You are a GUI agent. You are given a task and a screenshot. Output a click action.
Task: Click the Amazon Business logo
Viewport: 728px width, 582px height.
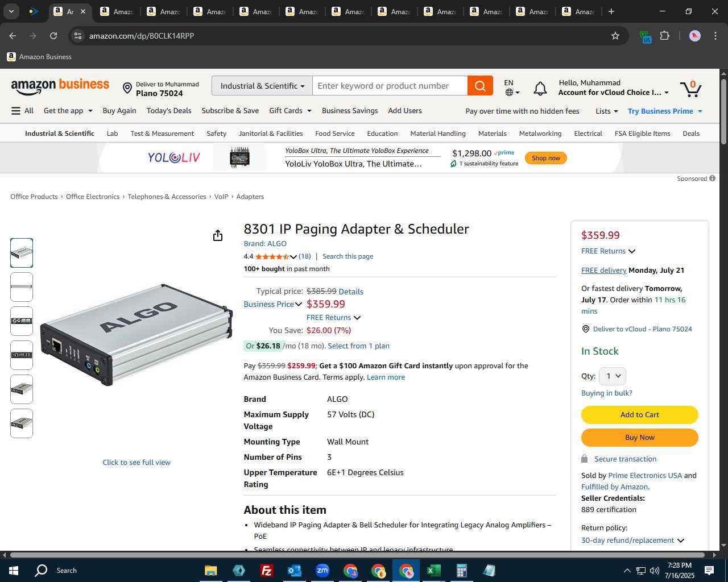click(x=60, y=86)
